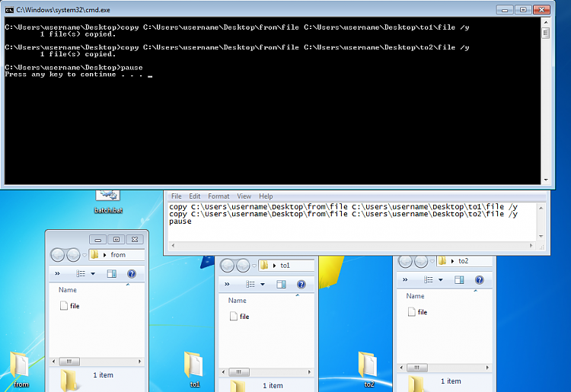Click 'to2' in the address bar breadcrumb
The width and height of the screenshot is (571, 392).
[x=463, y=261]
